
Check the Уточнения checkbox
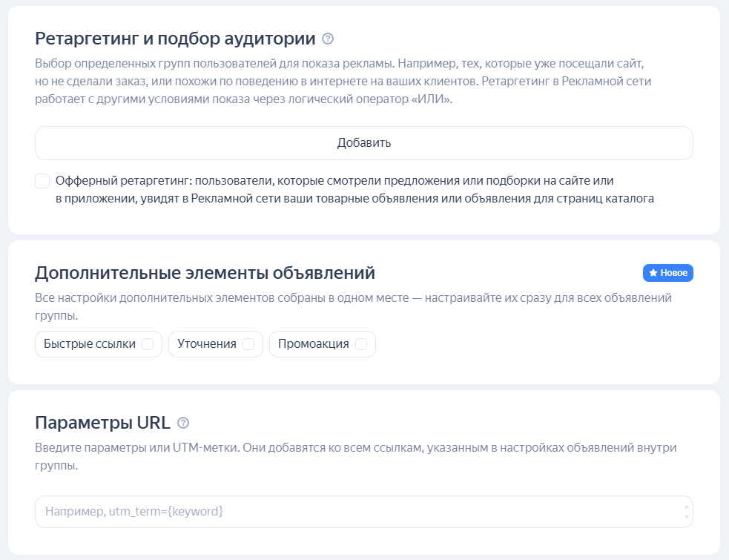248,344
